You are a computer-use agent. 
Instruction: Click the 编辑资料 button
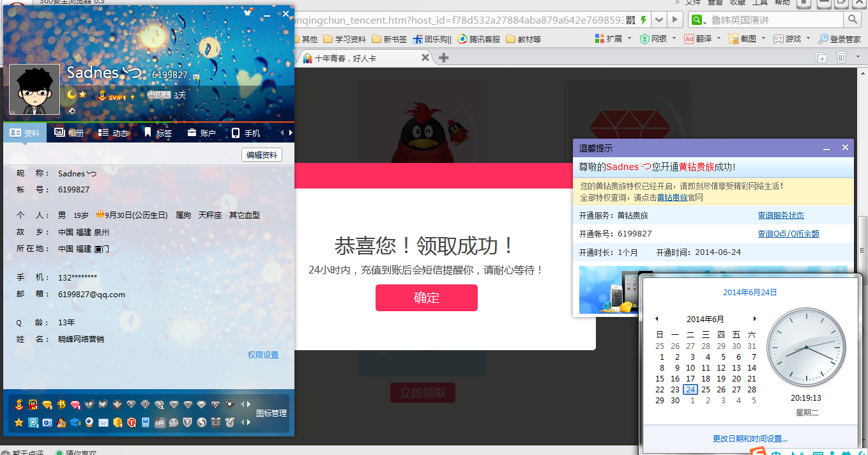262,155
